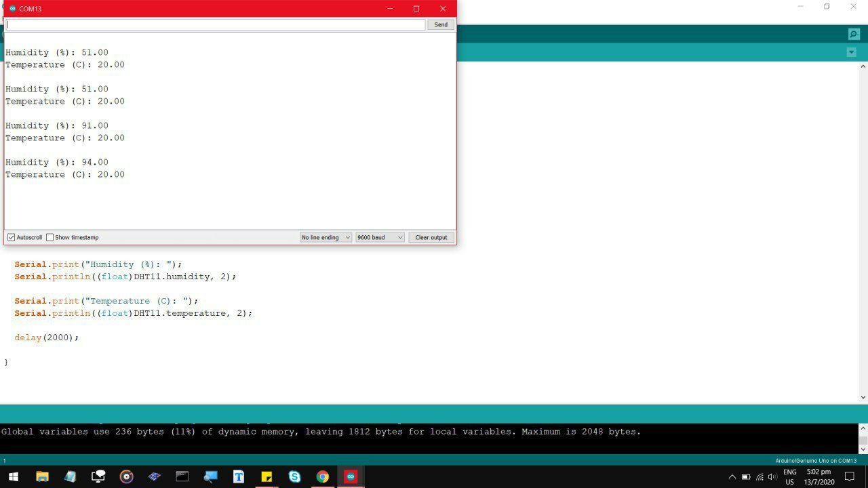Switch to Arduino IDE taskbar icon
Viewport: 868px width, 488px height.
(x=351, y=476)
